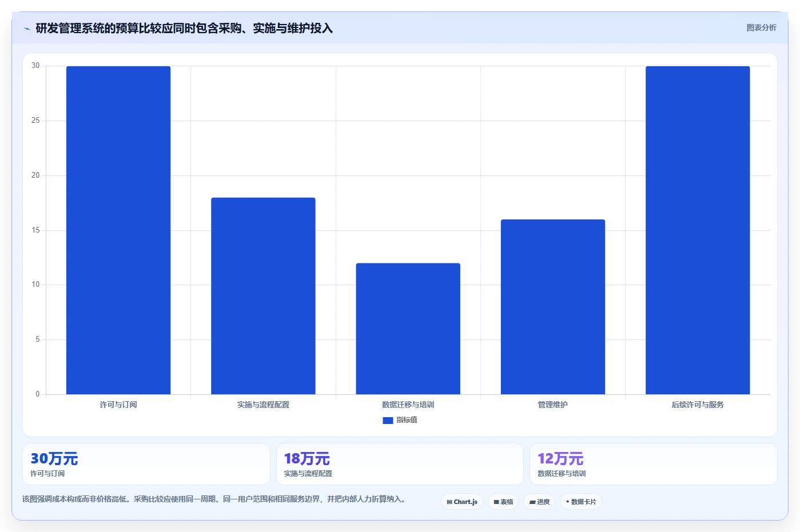Click the 许可与订阅 bar in the chart
Image resolution: width=800 pixels, height=532 pixels.
tap(118, 230)
